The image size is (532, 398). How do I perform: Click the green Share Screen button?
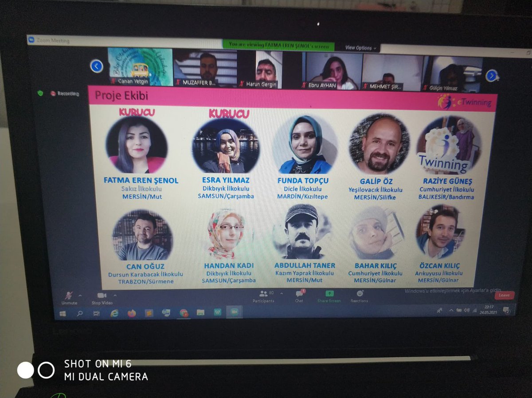click(329, 296)
